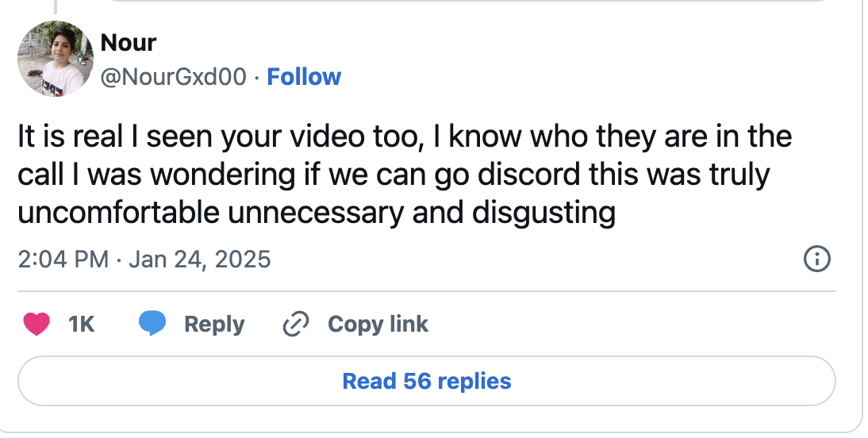Click the blue reply speech bubble icon
Screen dimensions: 868x438
[152, 324]
